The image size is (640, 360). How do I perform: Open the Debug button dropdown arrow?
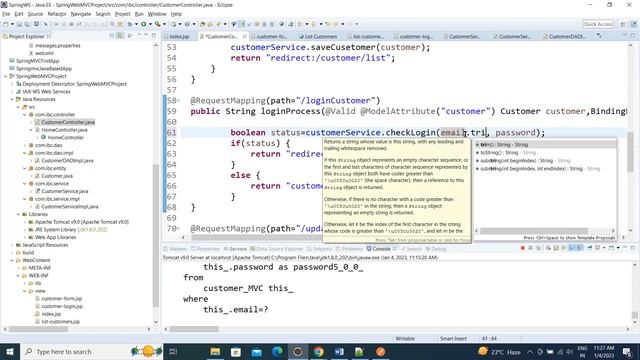[136, 24]
